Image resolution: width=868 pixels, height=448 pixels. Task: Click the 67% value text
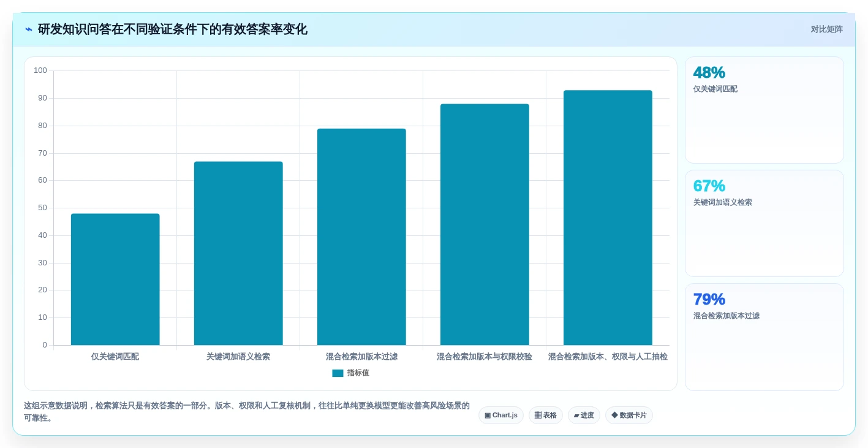pyautogui.click(x=709, y=186)
